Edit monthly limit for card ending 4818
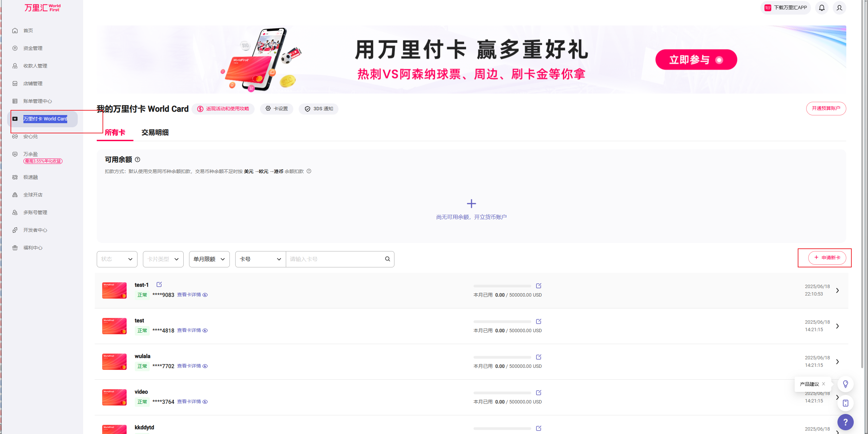Image resolution: width=868 pixels, height=434 pixels. (538, 321)
